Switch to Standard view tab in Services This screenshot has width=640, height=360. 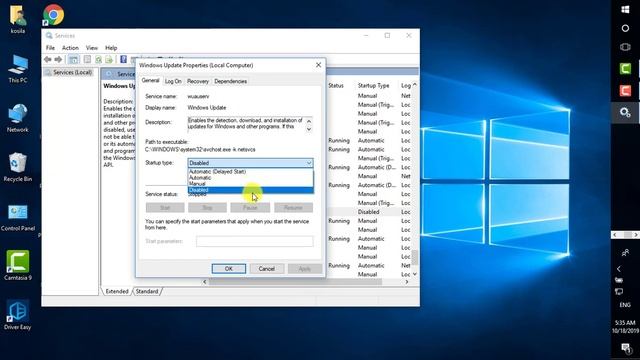click(147, 291)
